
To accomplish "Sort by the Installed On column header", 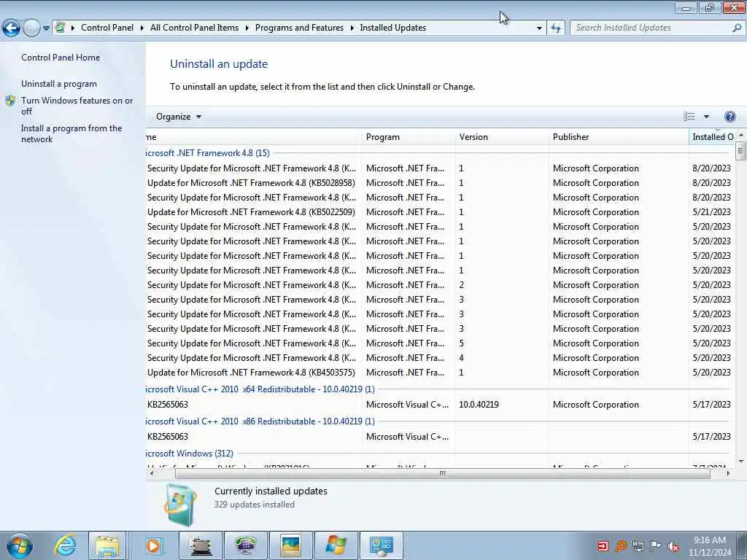I will (713, 137).
